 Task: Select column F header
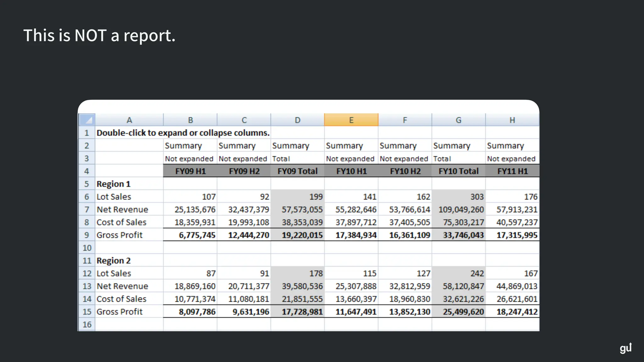[405, 120]
